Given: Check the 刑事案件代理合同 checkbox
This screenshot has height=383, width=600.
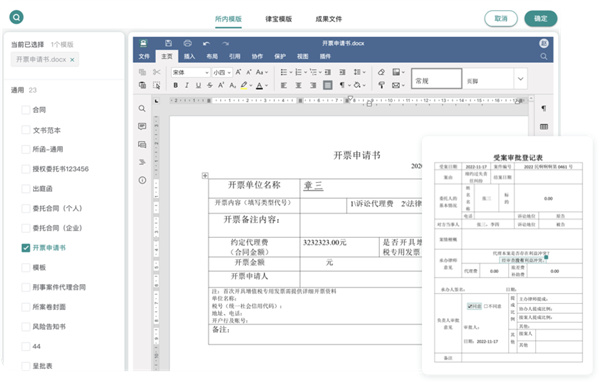Looking at the screenshot, I should click(x=26, y=287).
